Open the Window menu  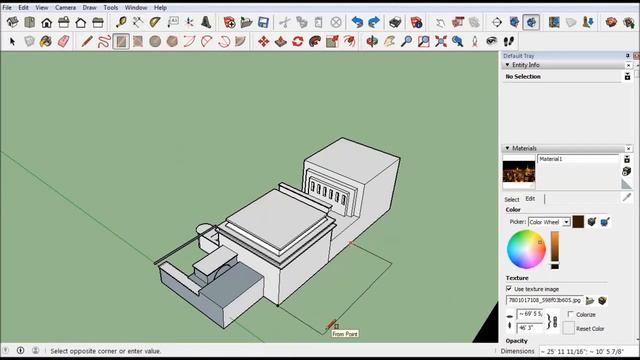pos(136,7)
